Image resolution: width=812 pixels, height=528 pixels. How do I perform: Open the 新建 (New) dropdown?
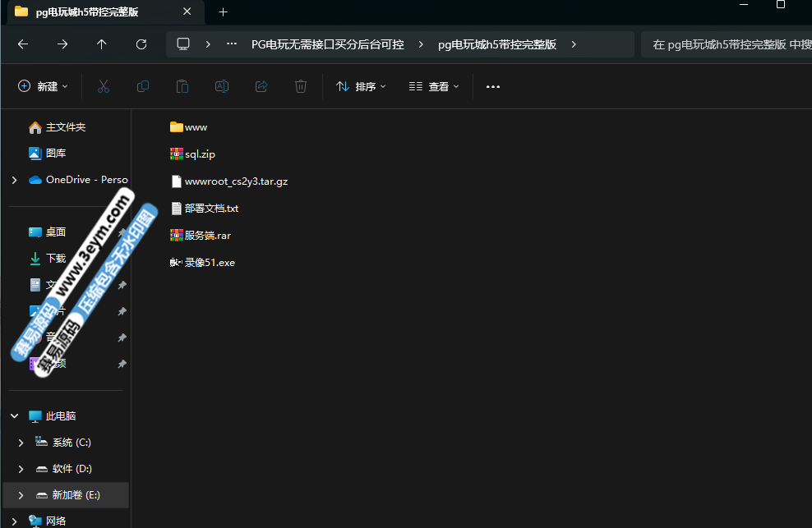pyautogui.click(x=43, y=86)
